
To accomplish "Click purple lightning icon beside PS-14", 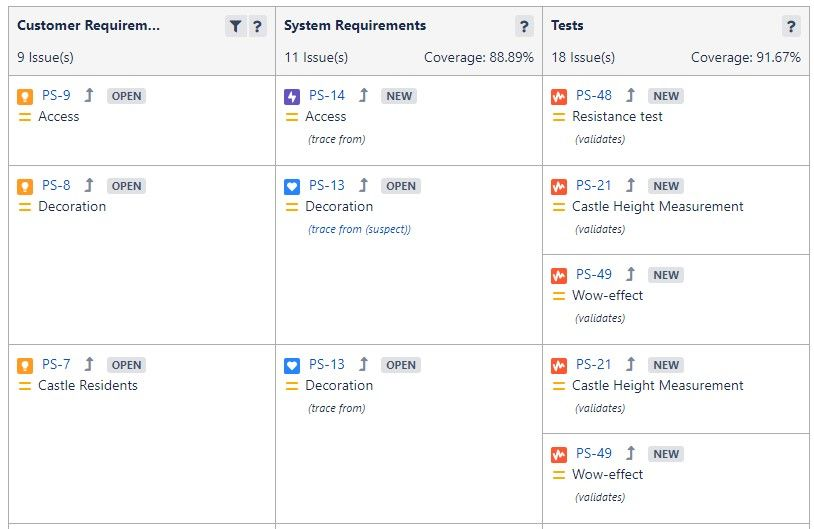I will click(x=292, y=97).
